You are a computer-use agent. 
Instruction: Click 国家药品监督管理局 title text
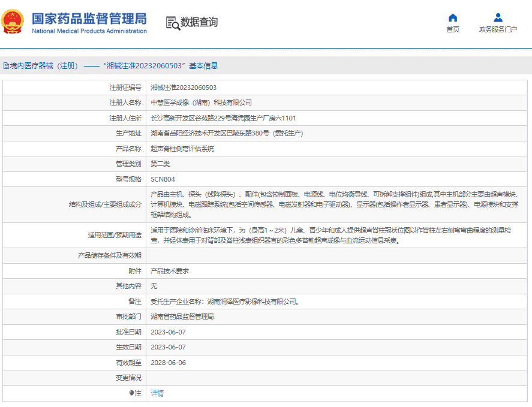89,19
